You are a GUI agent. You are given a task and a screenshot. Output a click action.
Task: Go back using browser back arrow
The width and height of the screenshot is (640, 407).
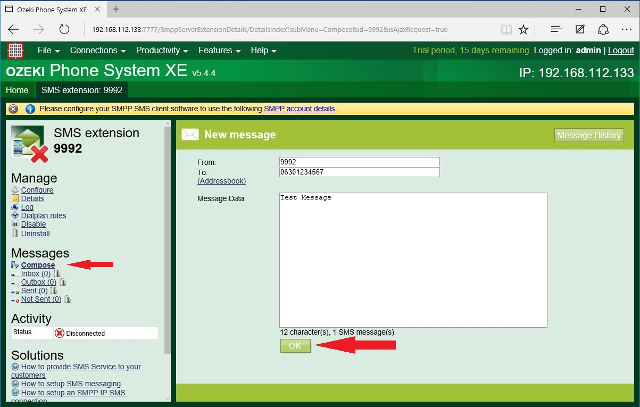(x=13, y=29)
